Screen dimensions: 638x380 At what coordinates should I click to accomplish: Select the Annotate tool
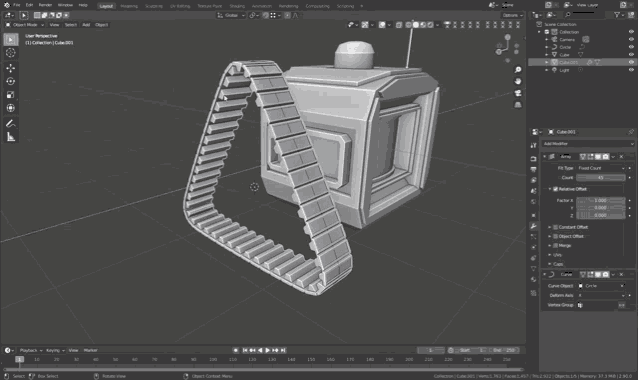click(11, 124)
